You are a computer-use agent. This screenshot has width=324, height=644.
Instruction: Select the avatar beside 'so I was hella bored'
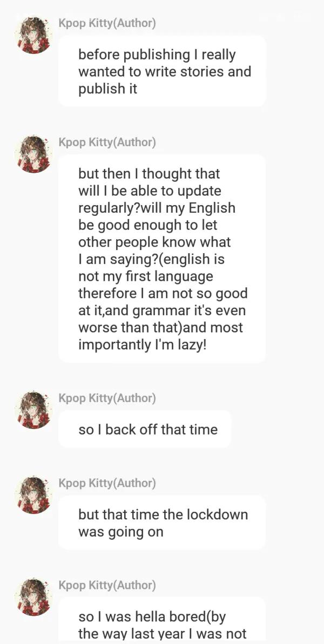[x=34, y=597]
